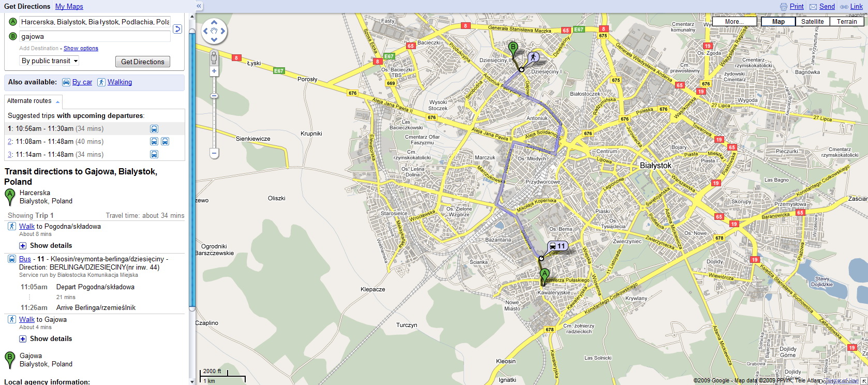
Task: Switch to Terrain view
Action: tap(847, 22)
